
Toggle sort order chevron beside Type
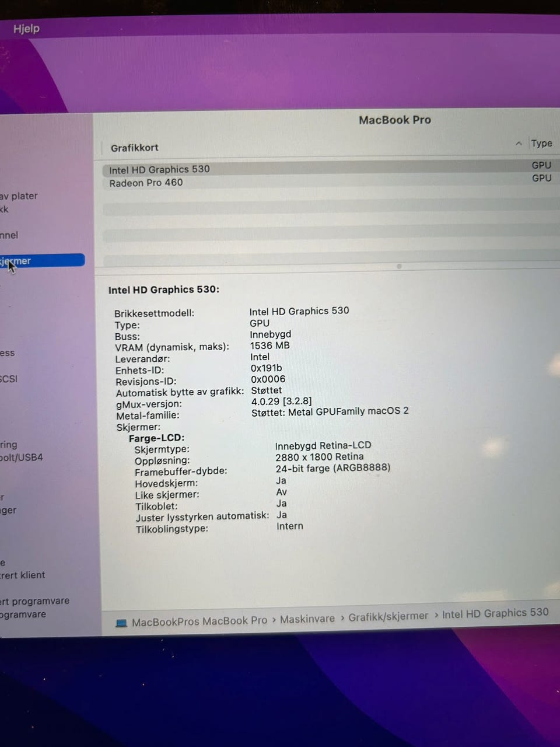pos(519,143)
